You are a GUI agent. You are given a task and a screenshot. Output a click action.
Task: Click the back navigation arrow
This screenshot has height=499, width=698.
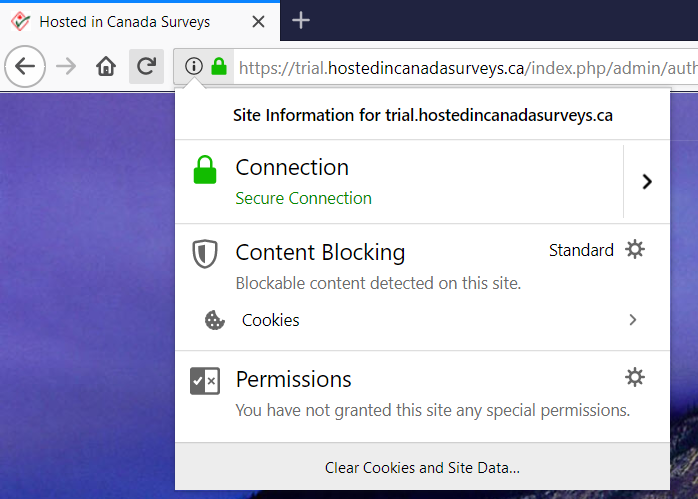coord(25,67)
